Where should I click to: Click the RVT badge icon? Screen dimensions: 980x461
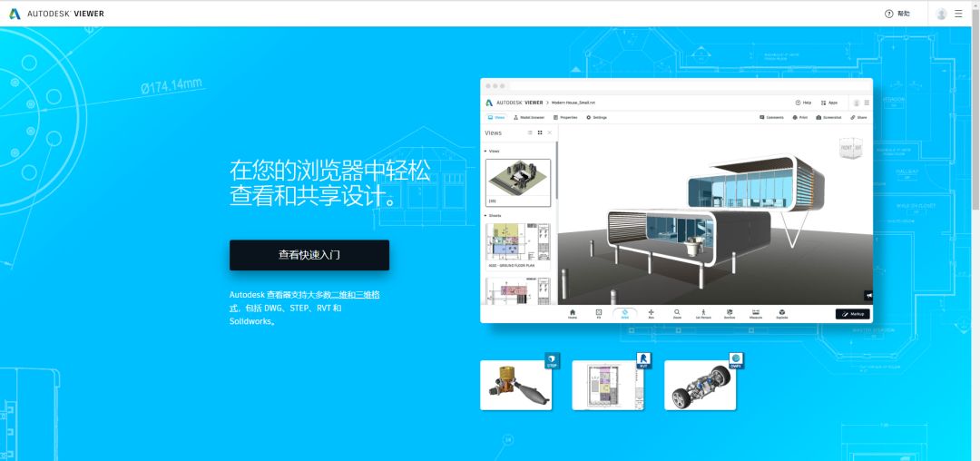(643, 360)
